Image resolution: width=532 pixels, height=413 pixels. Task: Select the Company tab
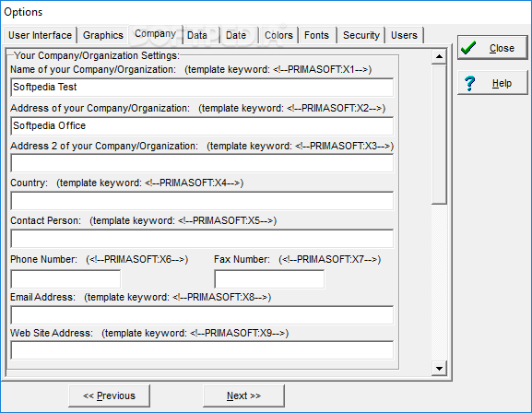click(155, 34)
